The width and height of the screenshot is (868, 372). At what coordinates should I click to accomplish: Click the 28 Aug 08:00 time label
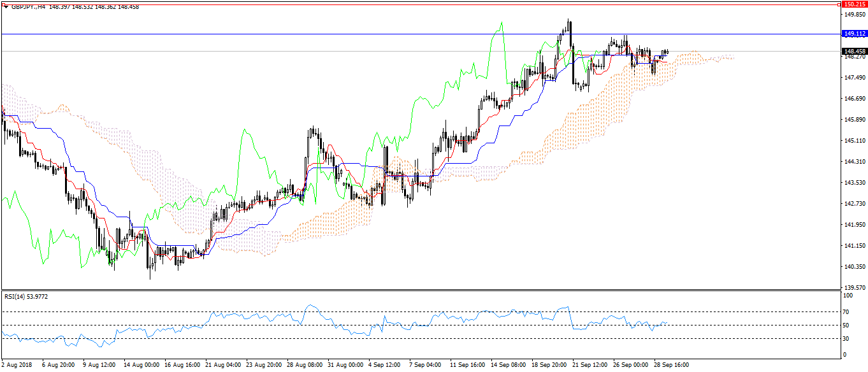[304, 366]
